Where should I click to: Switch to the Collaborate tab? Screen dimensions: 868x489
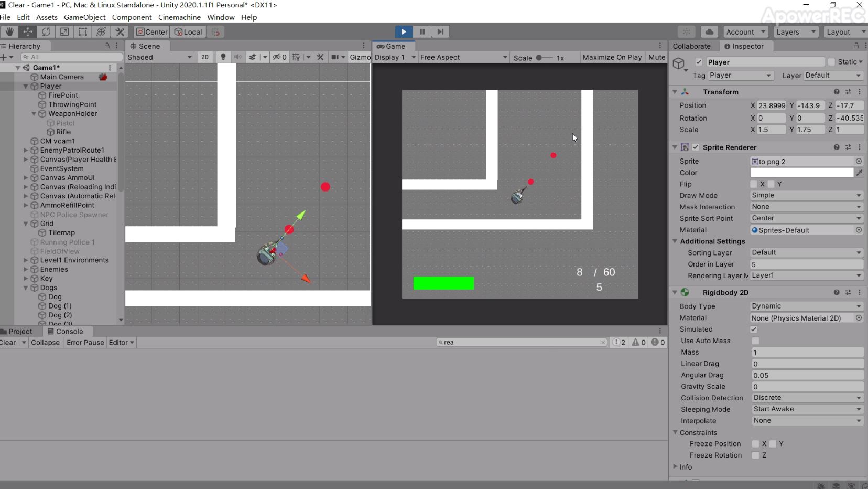point(692,46)
